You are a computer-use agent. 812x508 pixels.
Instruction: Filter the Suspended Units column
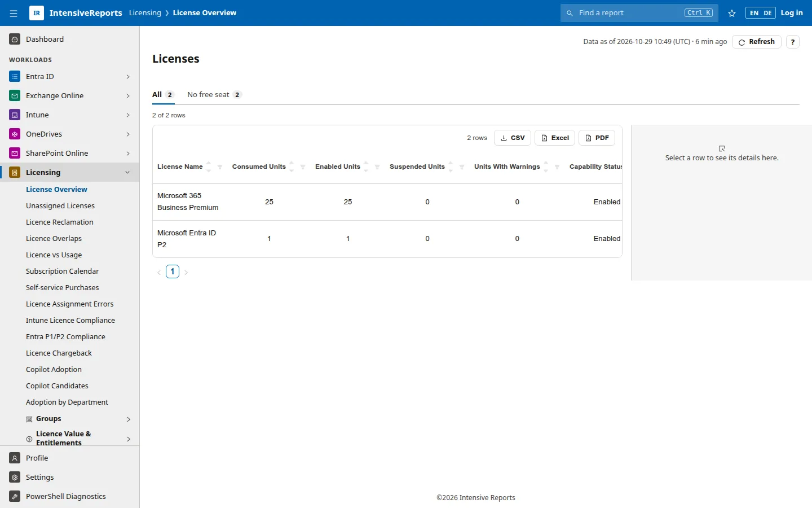coord(462,167)
